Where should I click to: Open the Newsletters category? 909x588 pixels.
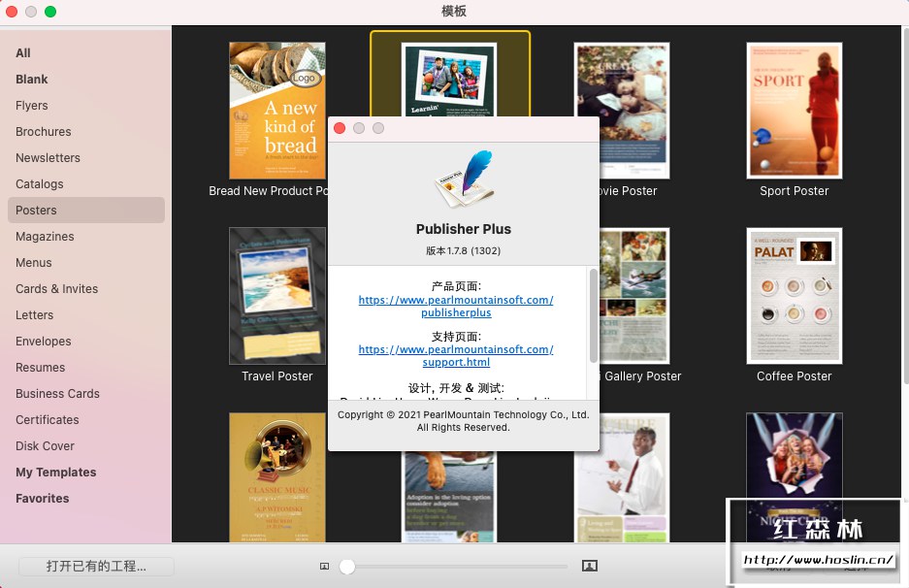[x=49, y=158]
